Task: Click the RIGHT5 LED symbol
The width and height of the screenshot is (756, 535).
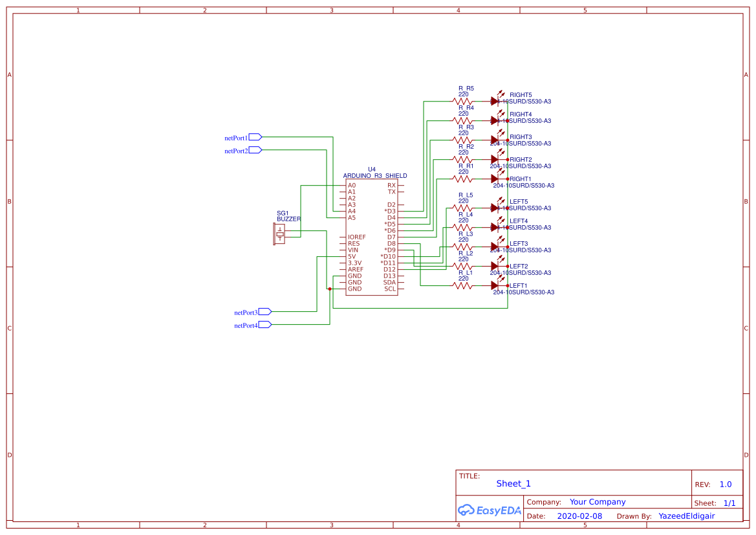Action: [495, 100]
